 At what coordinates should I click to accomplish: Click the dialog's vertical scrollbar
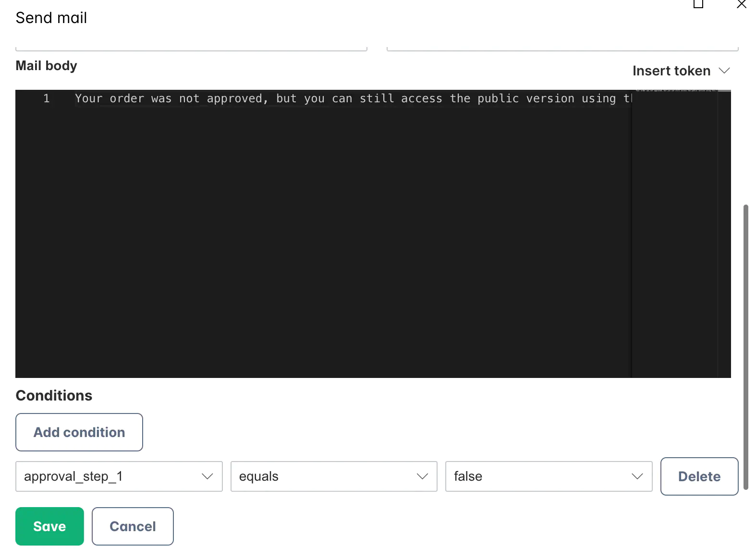[746, 347]
